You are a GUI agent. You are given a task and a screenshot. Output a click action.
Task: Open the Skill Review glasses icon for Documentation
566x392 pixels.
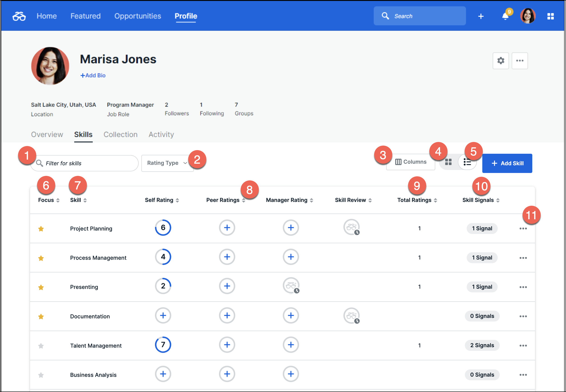[x=352, y=316]
